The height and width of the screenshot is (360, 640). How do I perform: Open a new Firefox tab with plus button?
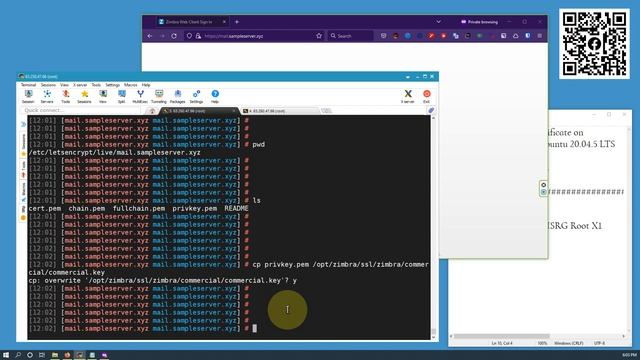[x=237, y=22]
